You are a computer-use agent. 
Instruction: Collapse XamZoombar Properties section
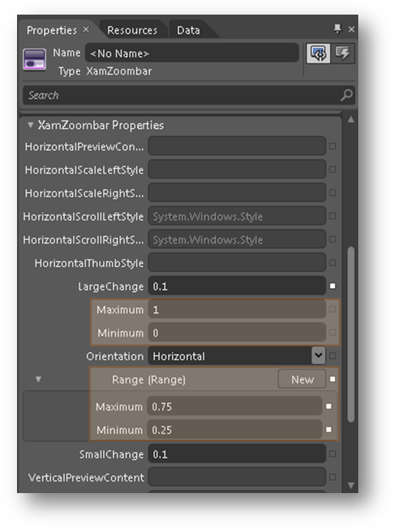coord(31,125)
